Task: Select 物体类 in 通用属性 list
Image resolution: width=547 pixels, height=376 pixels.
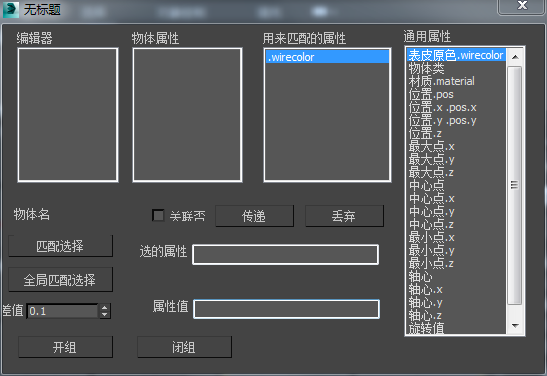Action: pos(456,68)
